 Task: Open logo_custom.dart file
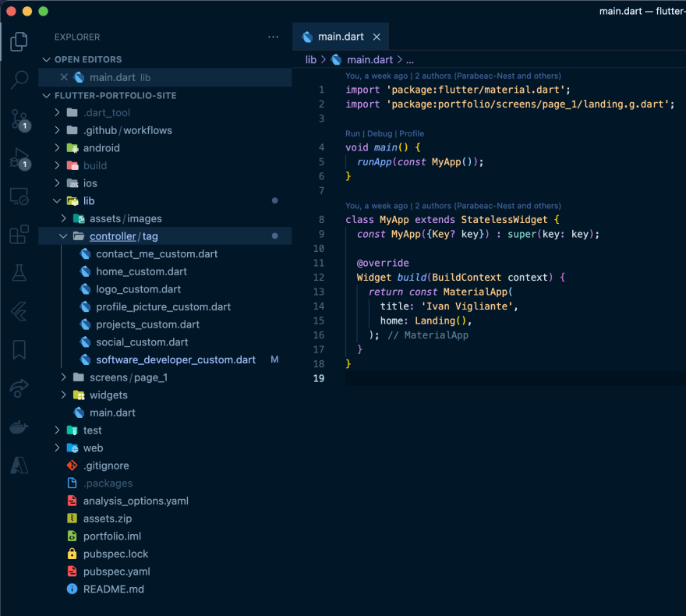(138, 289)
